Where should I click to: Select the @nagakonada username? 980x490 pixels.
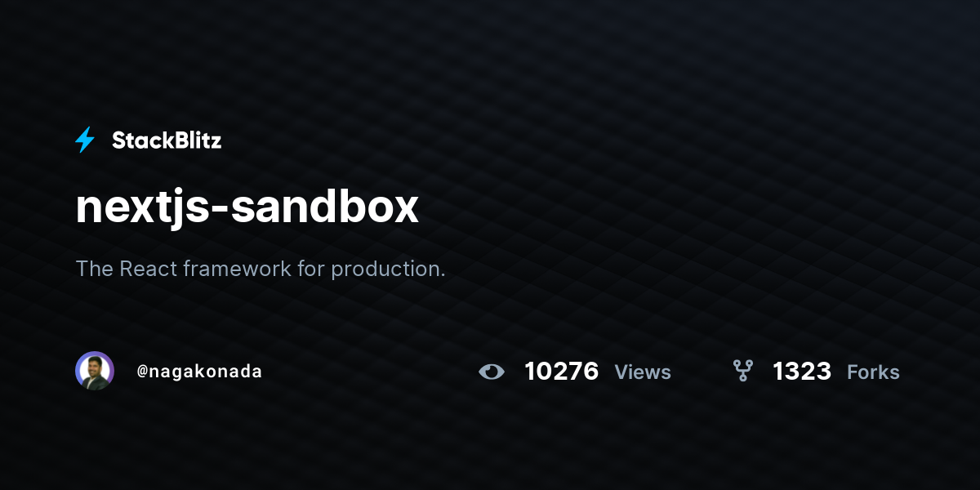coord(199,372)
